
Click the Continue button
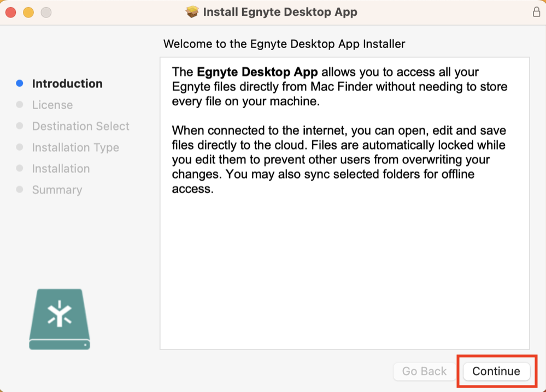click(496, 371)
